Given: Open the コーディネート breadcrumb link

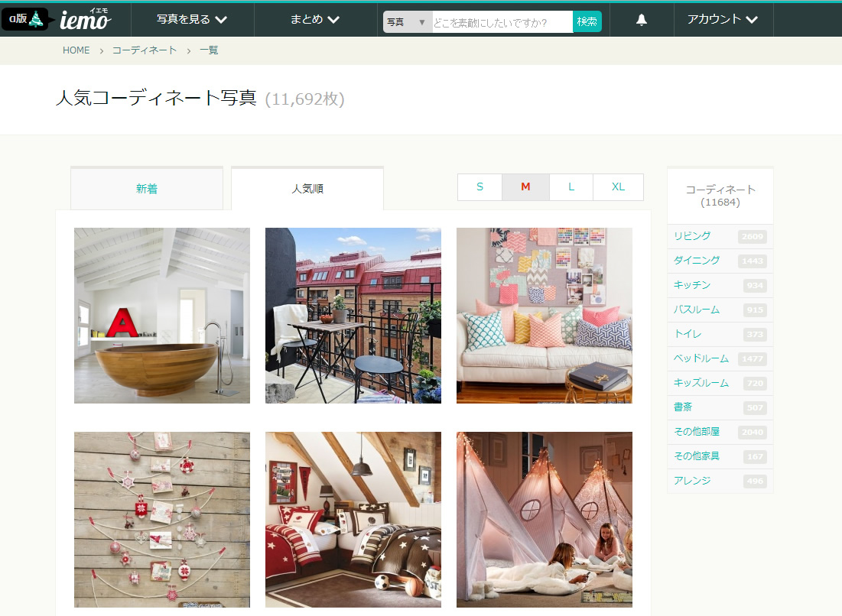Looking at the screenshot, I should coord(145,50).
